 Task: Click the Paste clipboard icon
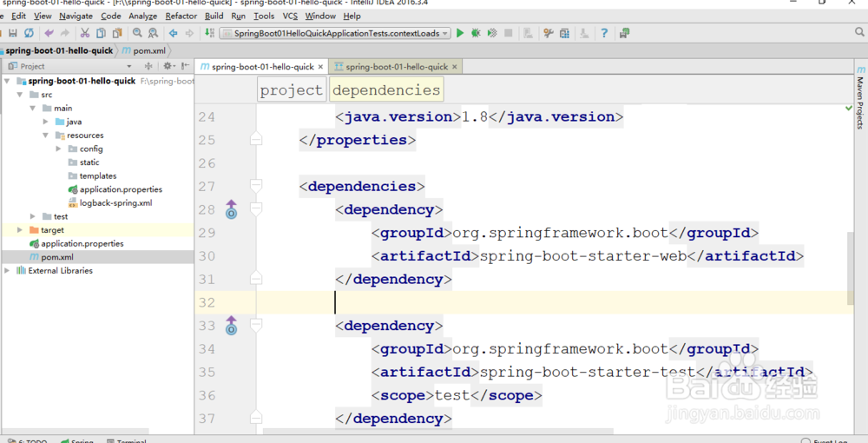116,33
